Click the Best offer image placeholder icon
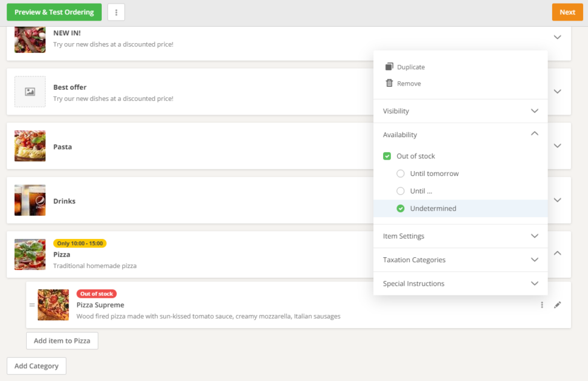 (x=30, y=91)
